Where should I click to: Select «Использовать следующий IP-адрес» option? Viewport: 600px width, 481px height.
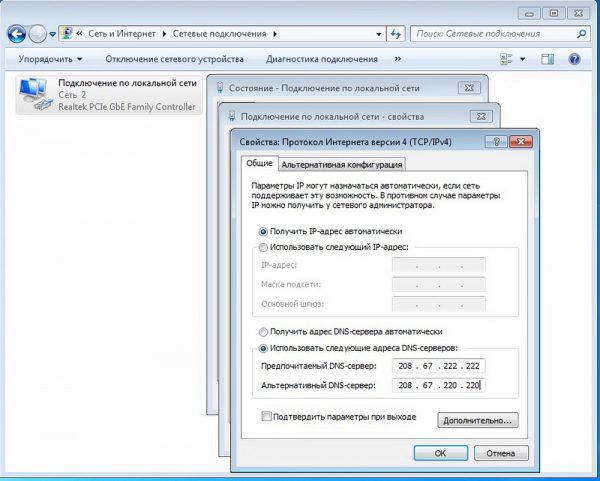coord(334,247)
